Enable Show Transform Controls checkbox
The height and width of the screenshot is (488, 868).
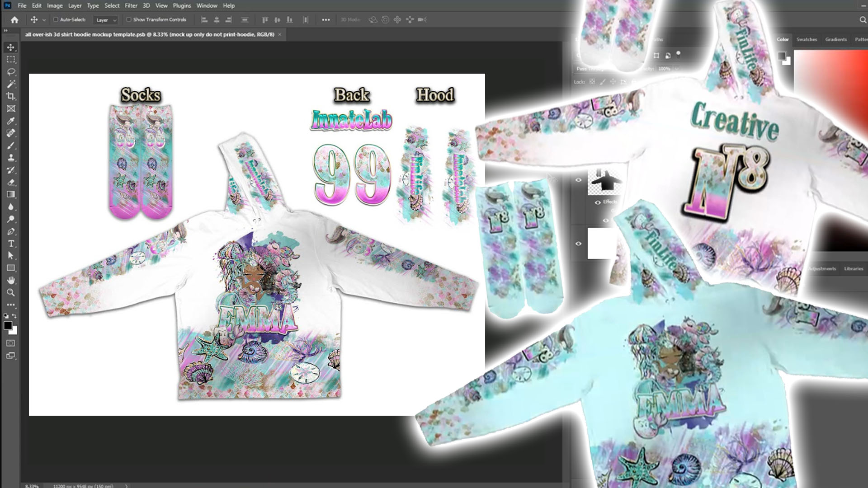pos(129,20)
